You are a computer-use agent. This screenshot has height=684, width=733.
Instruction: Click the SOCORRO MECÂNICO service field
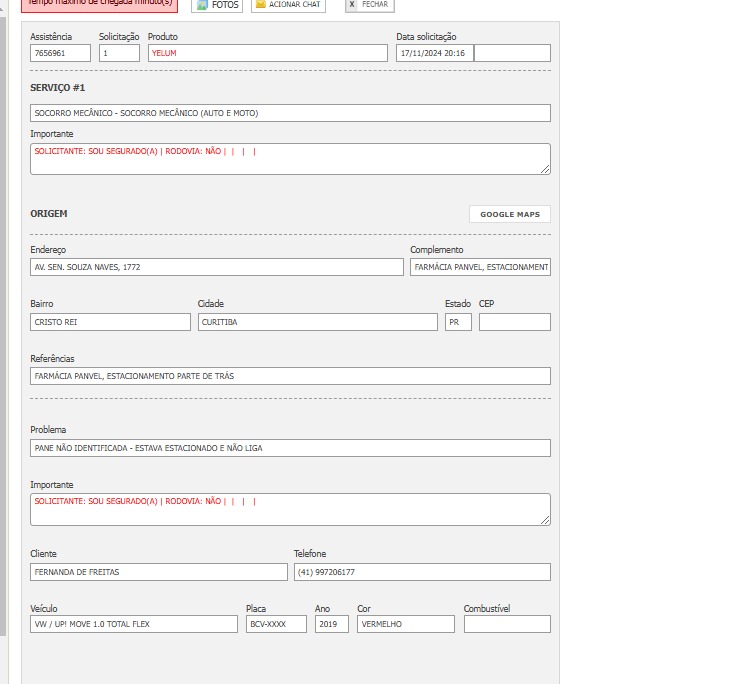290,113
